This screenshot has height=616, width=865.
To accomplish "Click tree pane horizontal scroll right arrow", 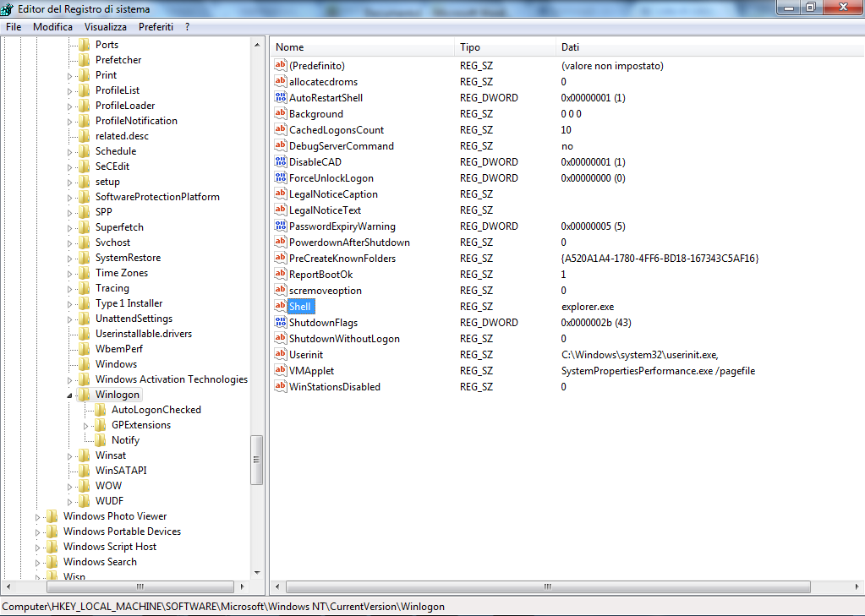I will pos(242,586).
